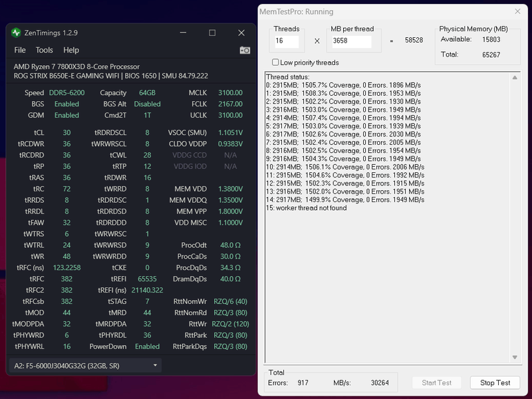Click the total MB/s value 30264
532x399 pixels.
click(x=380, y=383)
